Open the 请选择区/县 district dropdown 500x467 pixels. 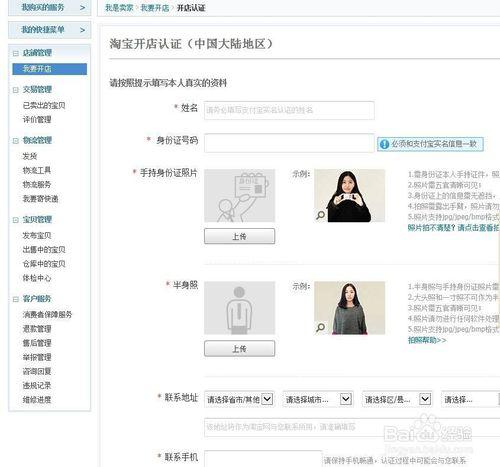(397, 399)
